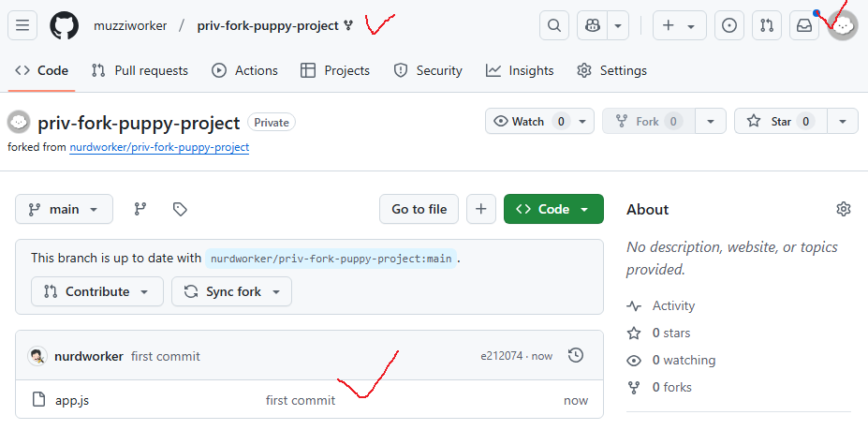This screenshot has width=868, height=430.
Task: Open the create new plus menu
Action: [x=679, y=25]
